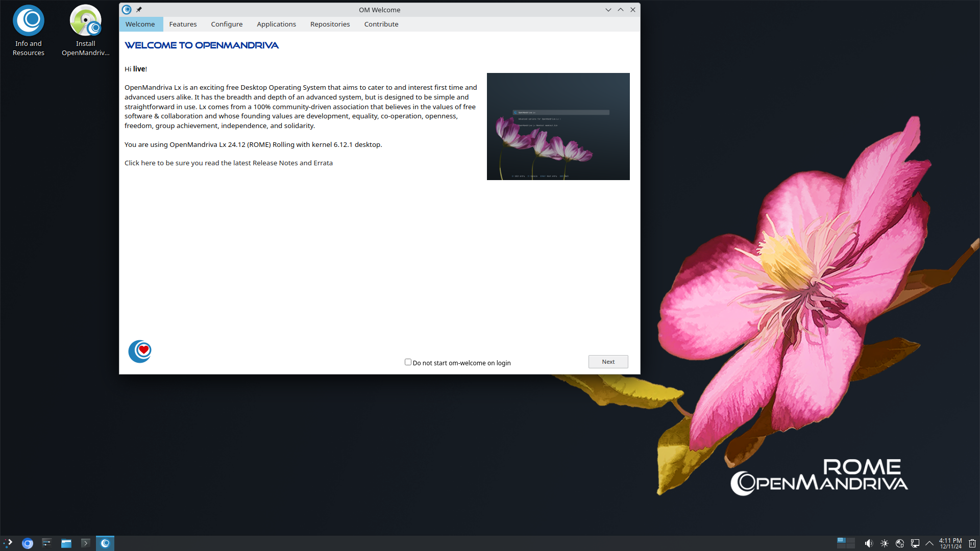Open the Info and Resources desktop icon
Viewport: 980px width, 551px height.
click(29, 31)
